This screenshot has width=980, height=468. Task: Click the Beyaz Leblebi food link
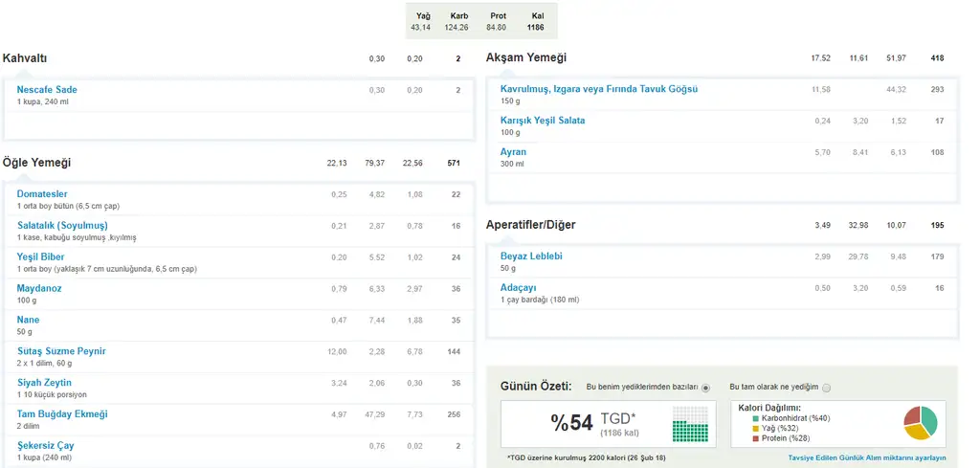(x=531, y=256)
